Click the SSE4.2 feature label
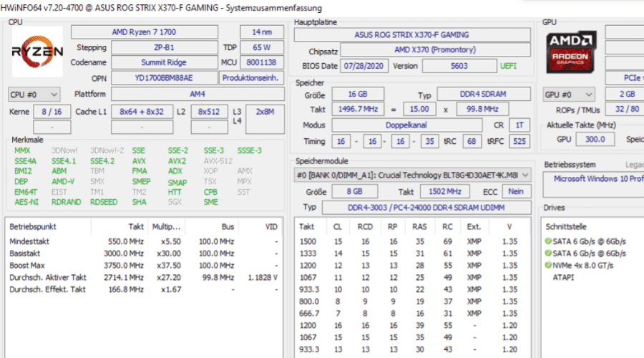This screenshot has width=644, height=358. click(x=102, y=161)
